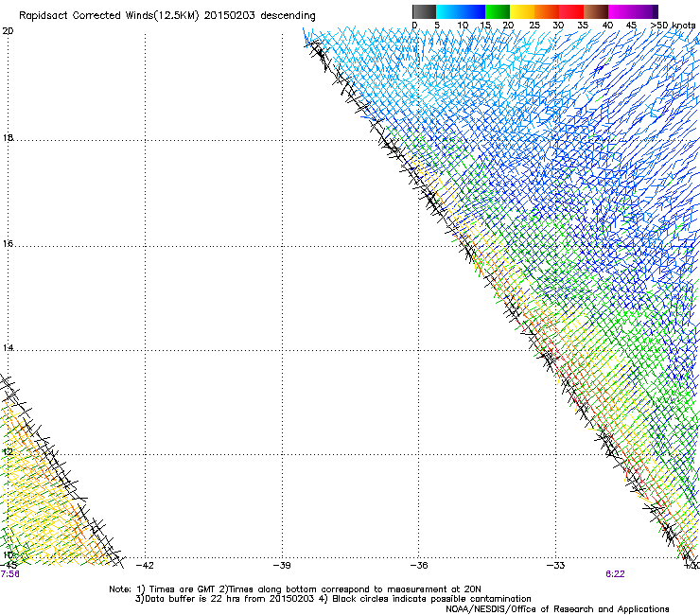Click the '>50 knots' legend label
700x615 pixels.
(x=673, y=26)
